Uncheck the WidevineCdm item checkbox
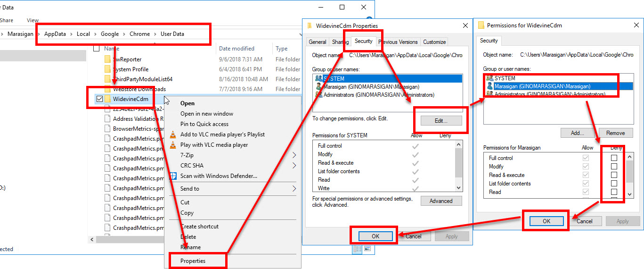Image resolution: width=644 pixels, height=269 pixels. 99,99
